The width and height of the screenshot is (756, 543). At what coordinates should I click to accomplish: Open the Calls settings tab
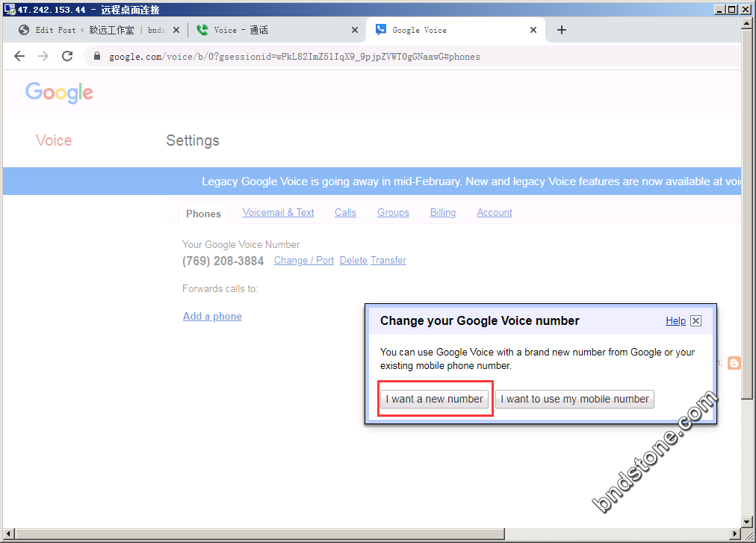[346, 213]
